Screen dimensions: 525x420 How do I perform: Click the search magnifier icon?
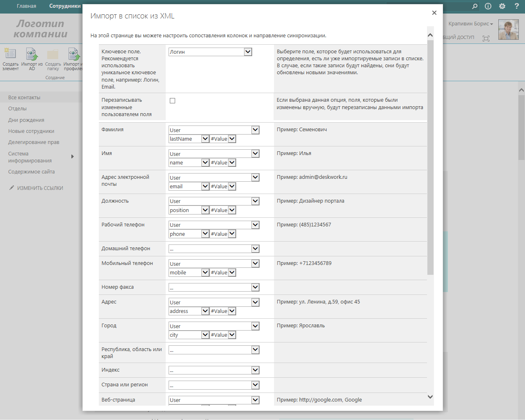tap(475, 6)
